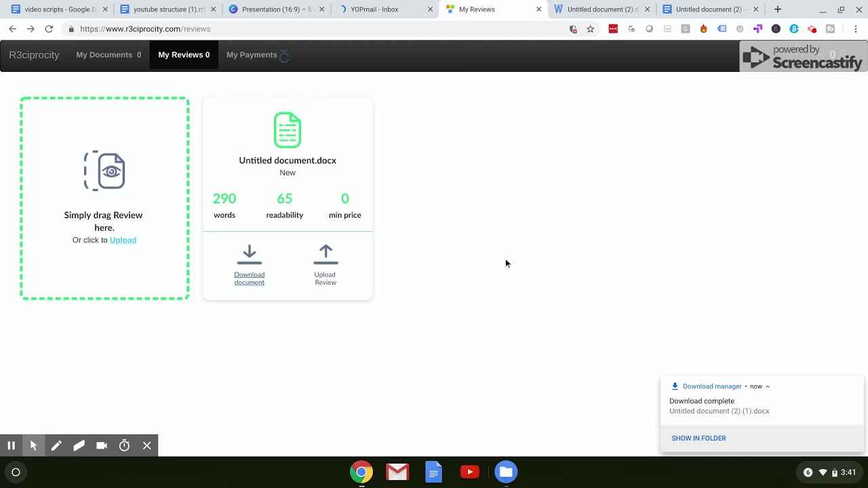Click the 0 min price value
868x488 pixels.
(345, 199)
